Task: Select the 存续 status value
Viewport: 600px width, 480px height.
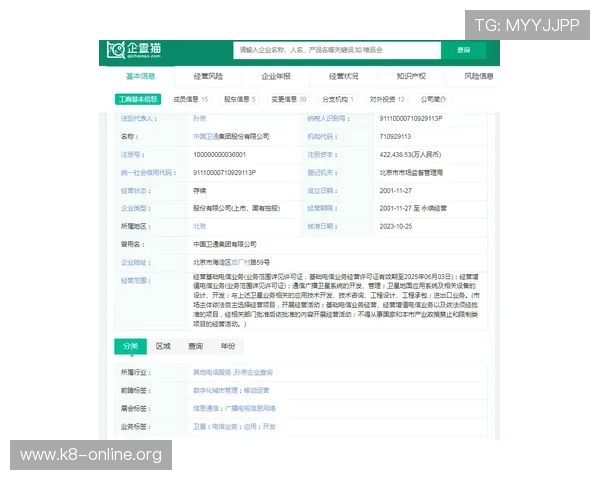Action: point(199,191)
